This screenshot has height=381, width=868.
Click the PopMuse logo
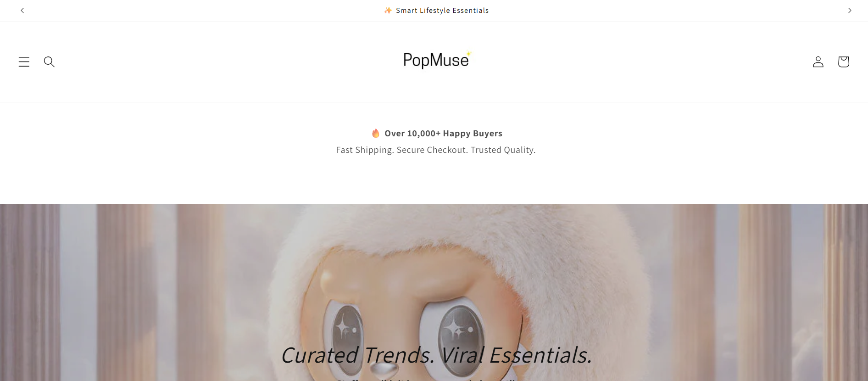(x=437, y=60)
